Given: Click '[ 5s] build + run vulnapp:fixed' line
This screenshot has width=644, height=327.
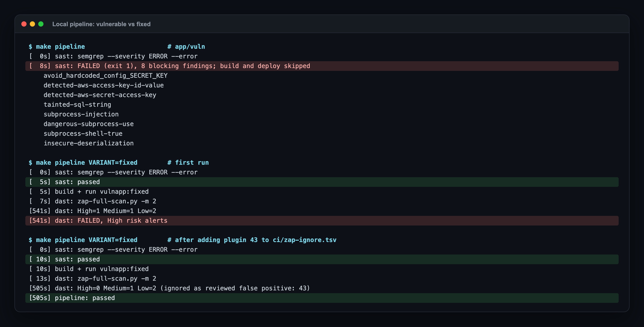Looking at the screenshot, I should click(x=89, y=192).
